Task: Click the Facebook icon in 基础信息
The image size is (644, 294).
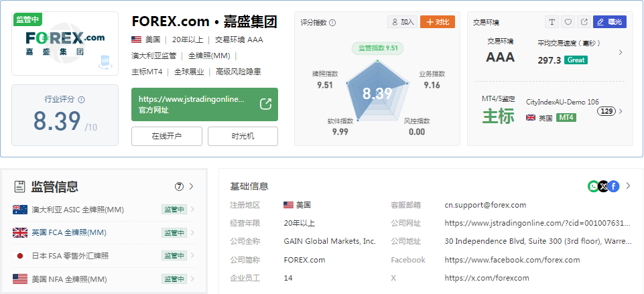Action: (614, 186)
